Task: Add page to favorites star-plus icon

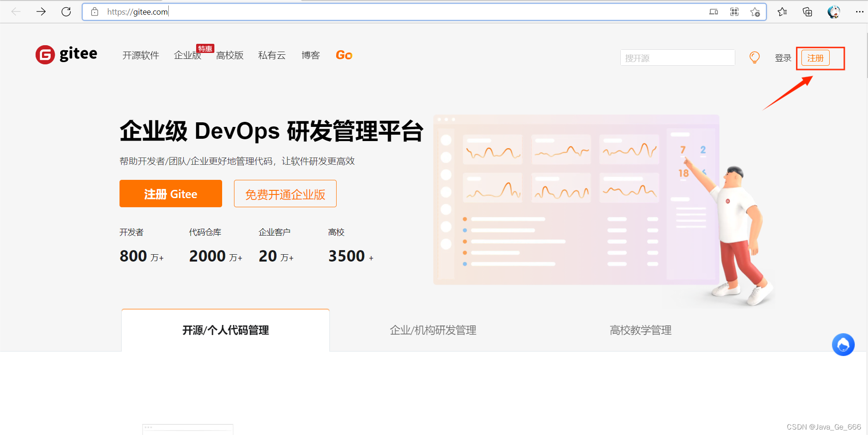Action: click(755, 12)
